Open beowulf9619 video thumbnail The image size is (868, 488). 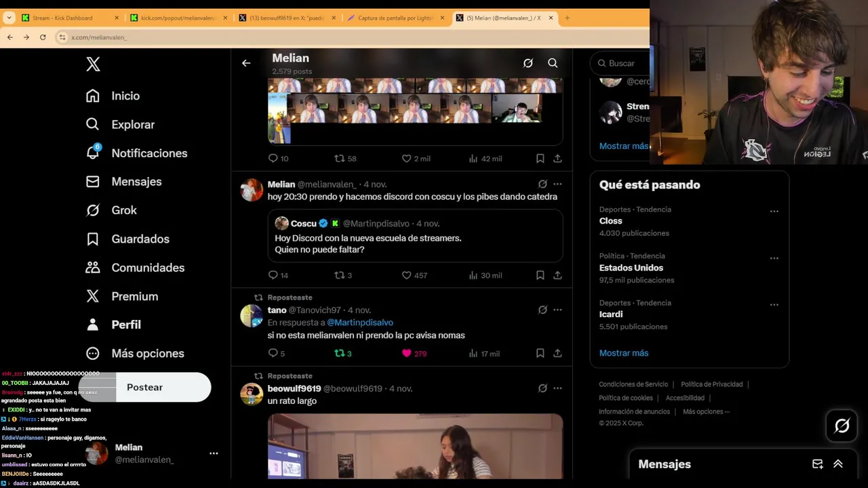coord(415,446)
